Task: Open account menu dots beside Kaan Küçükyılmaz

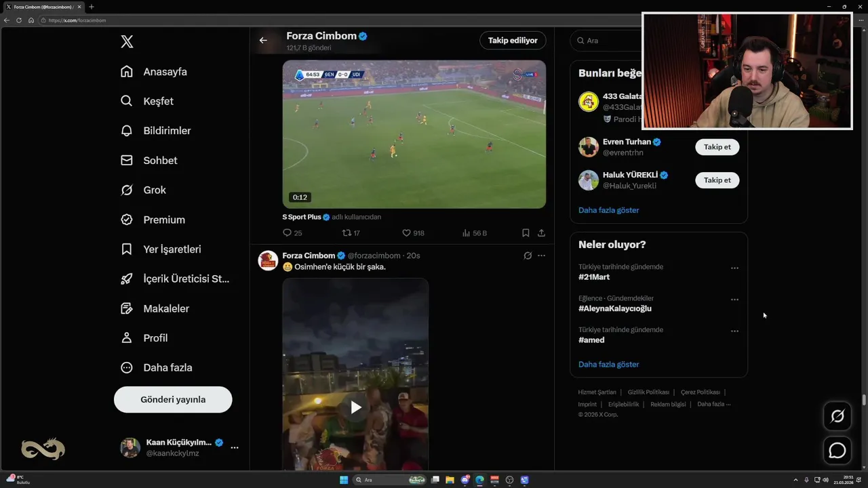Action: [x=235, y=448]
